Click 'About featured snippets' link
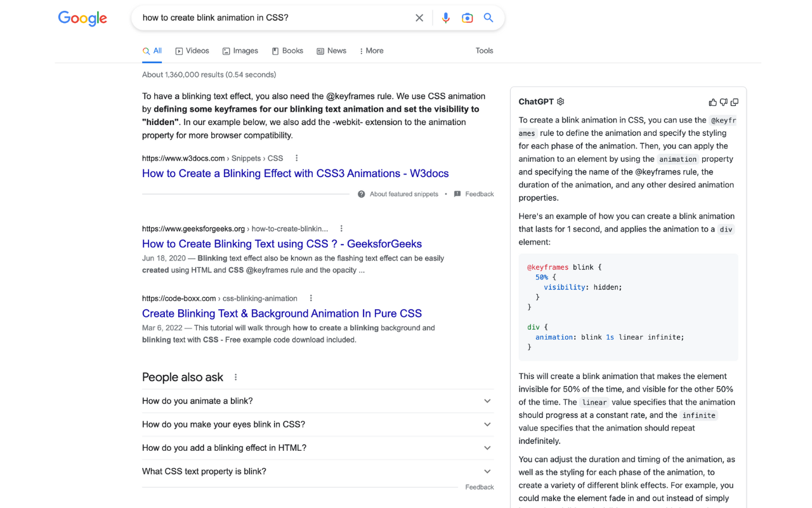 click(403, 194)
